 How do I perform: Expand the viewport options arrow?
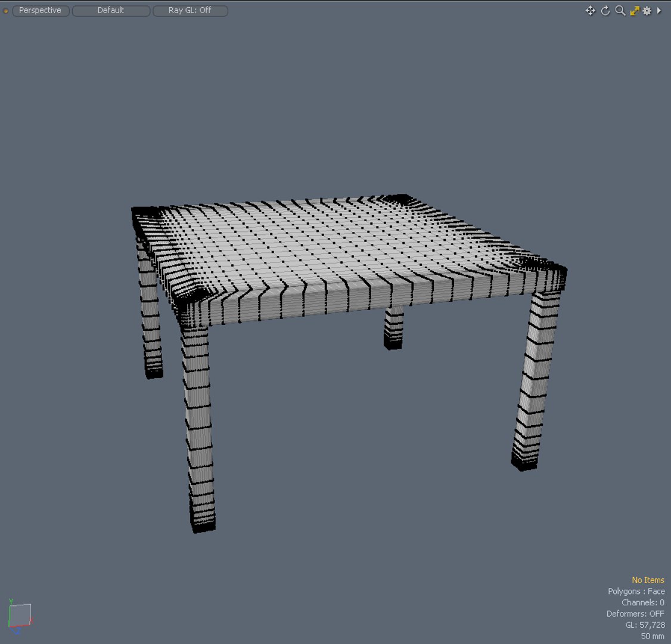[659, 10]
